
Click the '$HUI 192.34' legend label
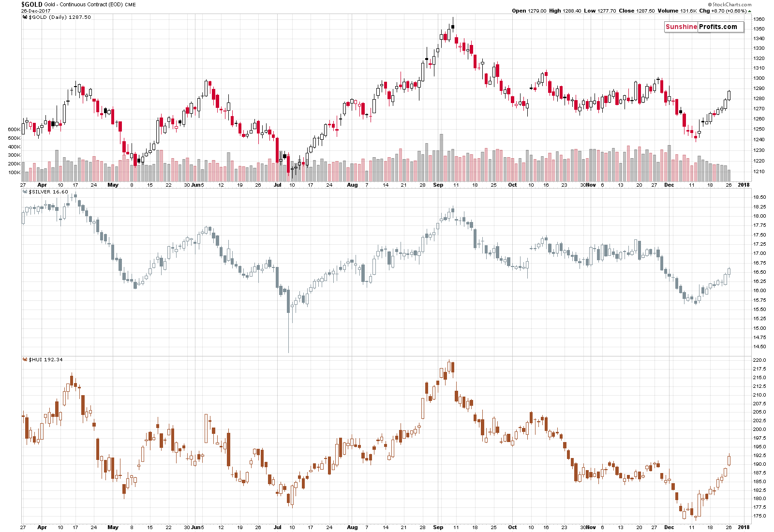point(45,359)
